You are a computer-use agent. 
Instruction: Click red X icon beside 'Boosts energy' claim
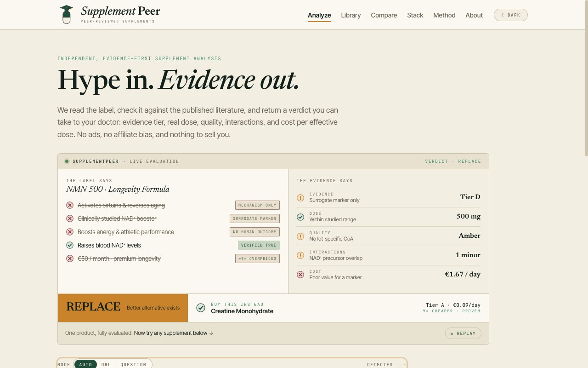click(70, 232)
